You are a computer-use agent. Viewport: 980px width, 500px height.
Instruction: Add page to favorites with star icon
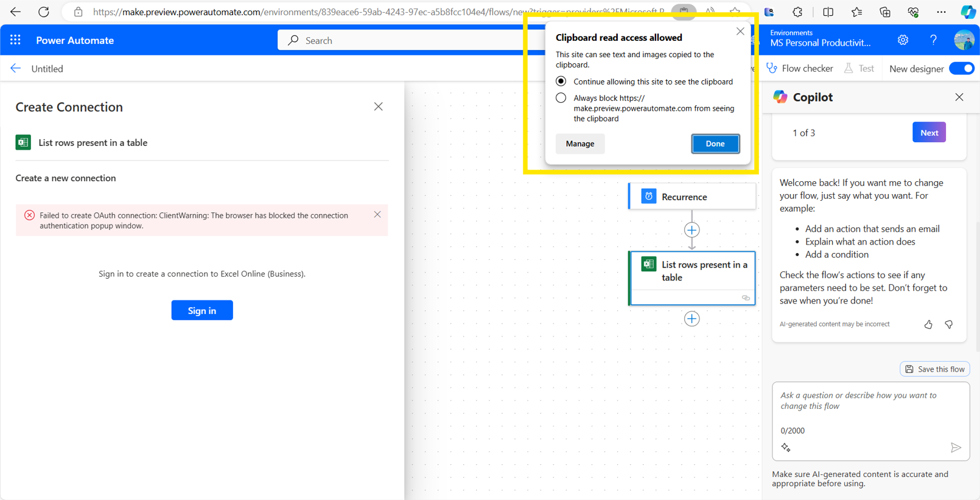735,12
